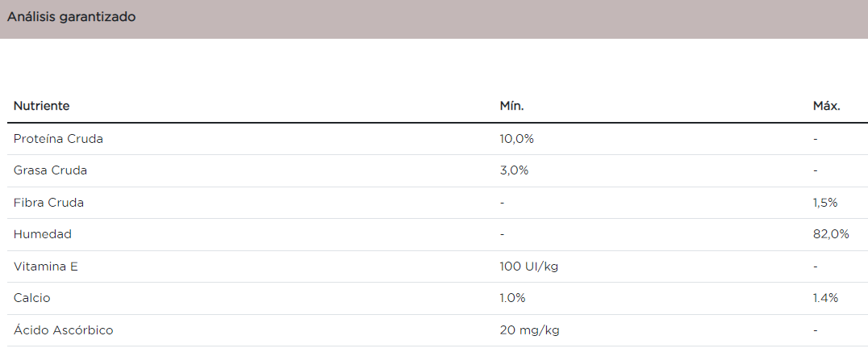This screenshot has width=868, height=361.
Task: Select the Vitamina E row label
Action: pos(45,267)
